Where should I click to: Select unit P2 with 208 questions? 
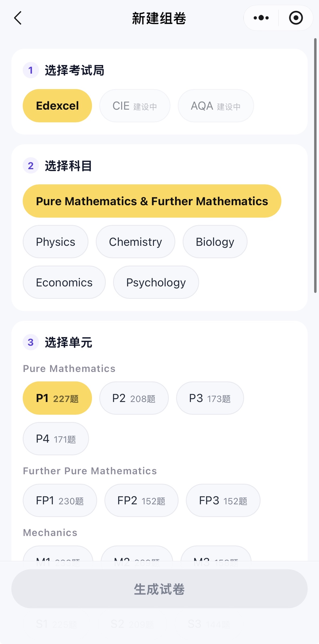pyautogui.click(x=134, y=398)
